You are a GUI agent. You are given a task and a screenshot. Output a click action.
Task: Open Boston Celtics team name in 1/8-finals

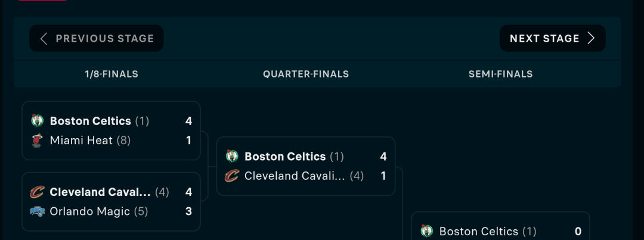coord(91,121)
